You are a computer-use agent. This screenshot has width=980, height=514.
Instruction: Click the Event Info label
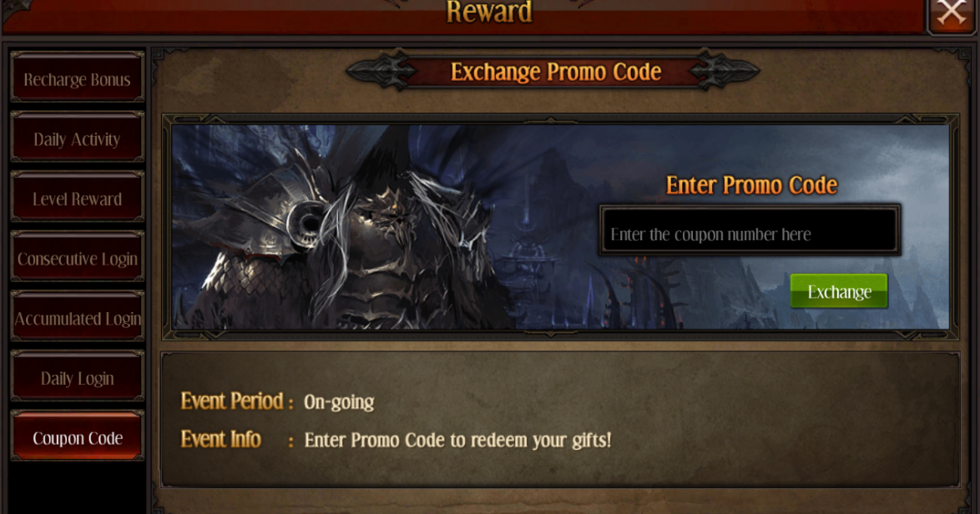[220, 439]
